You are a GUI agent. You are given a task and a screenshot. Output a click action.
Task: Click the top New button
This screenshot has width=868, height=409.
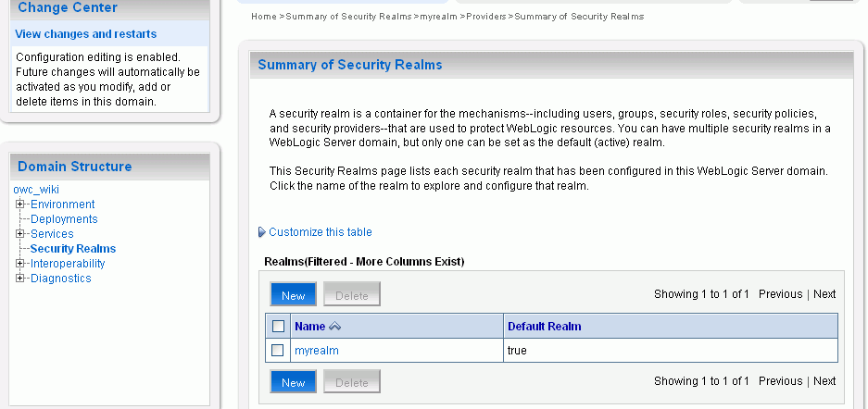[x=294, y=294]
